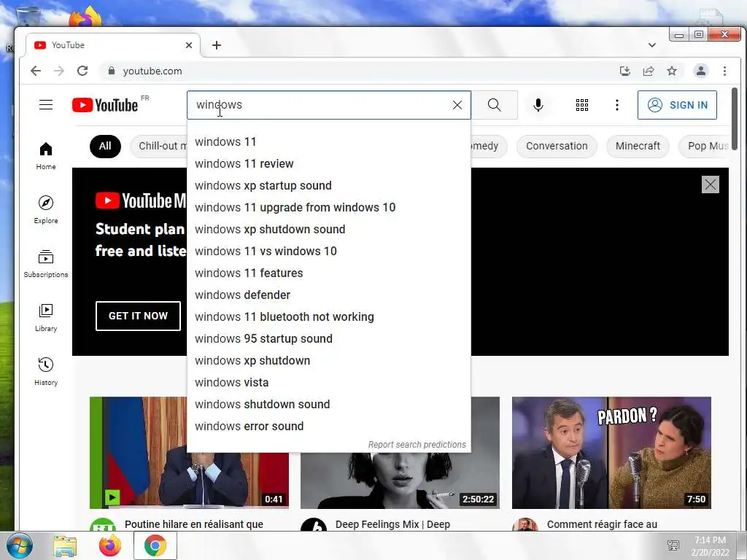Pick suggestion 'windows vista'

click(x=329, y=383)
